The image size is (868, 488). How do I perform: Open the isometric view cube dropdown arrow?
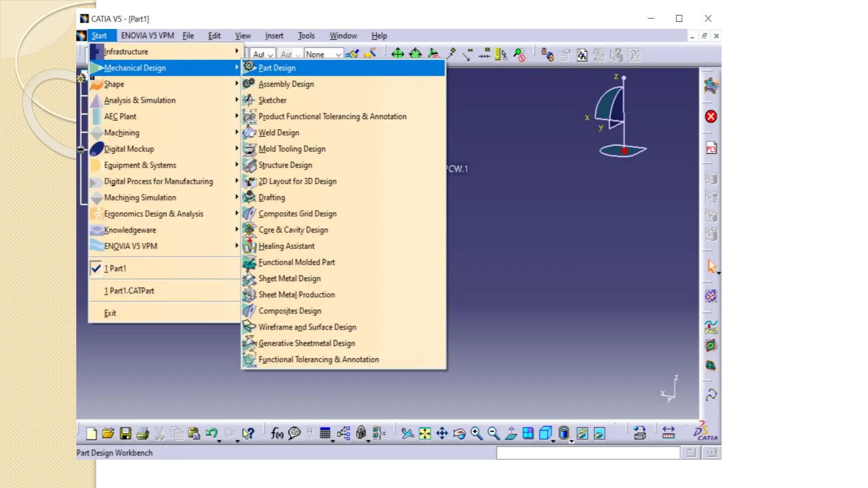pyautogui.click(x=553, y=441)
